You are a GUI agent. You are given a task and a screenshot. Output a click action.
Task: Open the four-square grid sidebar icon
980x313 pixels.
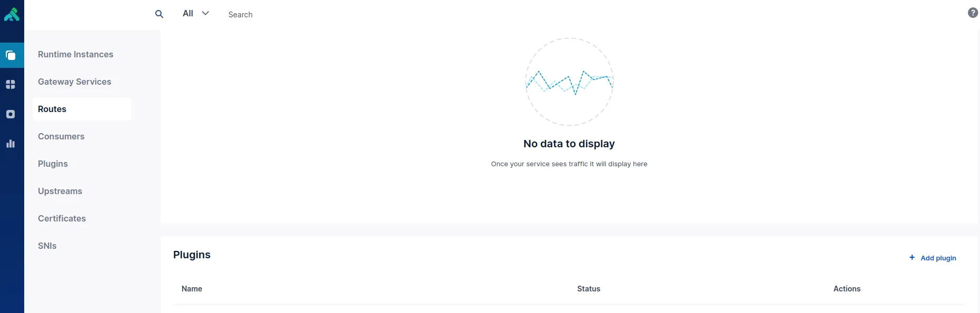pos(11,84)
